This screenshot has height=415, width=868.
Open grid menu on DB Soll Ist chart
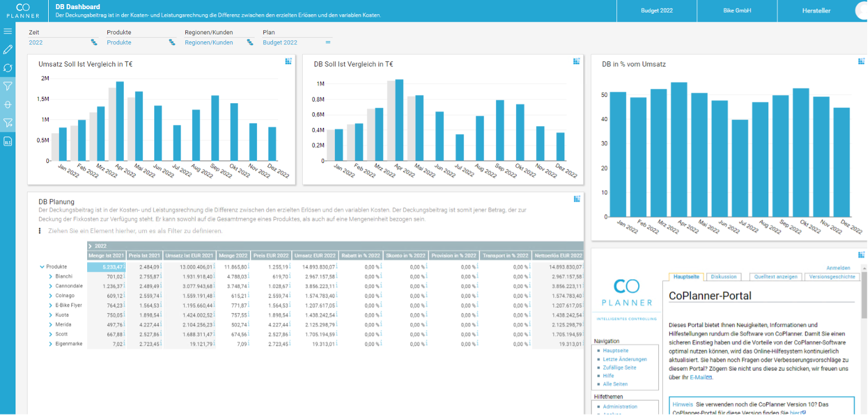click(576, 61)
